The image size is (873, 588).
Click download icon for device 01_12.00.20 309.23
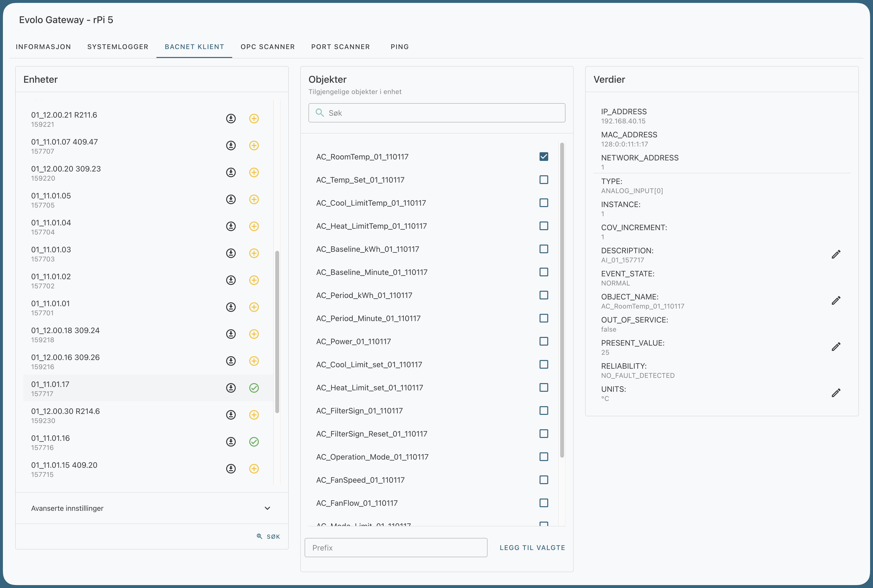pos(231,172)
